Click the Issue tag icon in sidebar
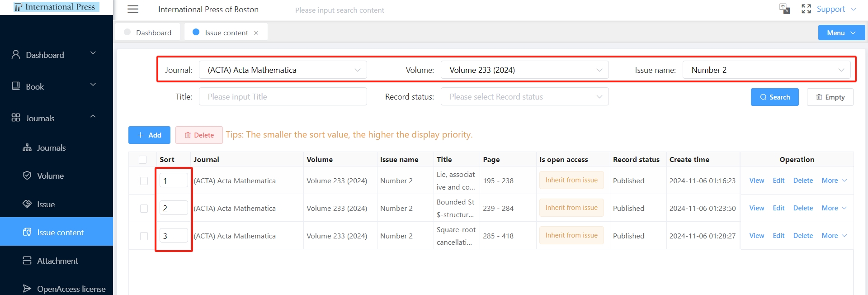 tap(27, 204)
